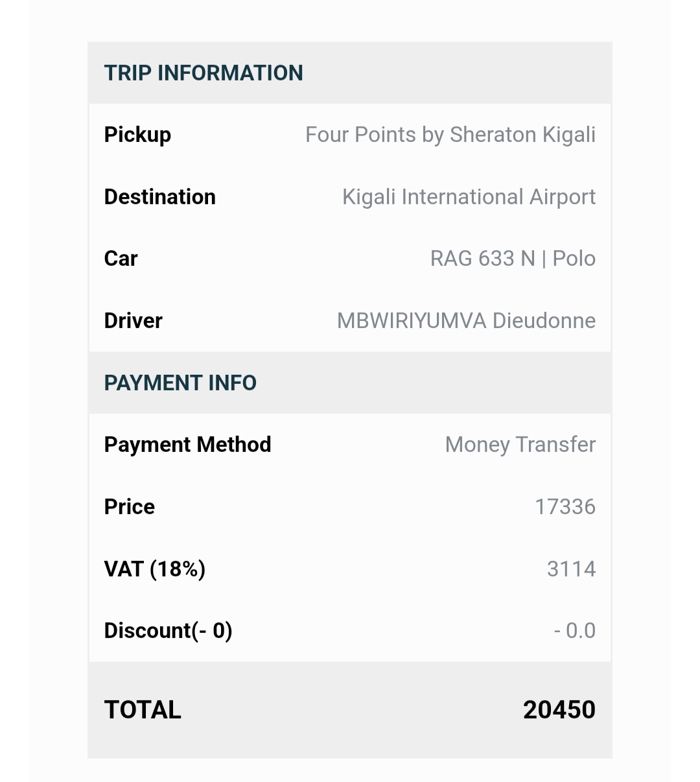Select the VAT (18%) label
The image size is (700, 782).
pyautogui.click(x=155, y=569)
